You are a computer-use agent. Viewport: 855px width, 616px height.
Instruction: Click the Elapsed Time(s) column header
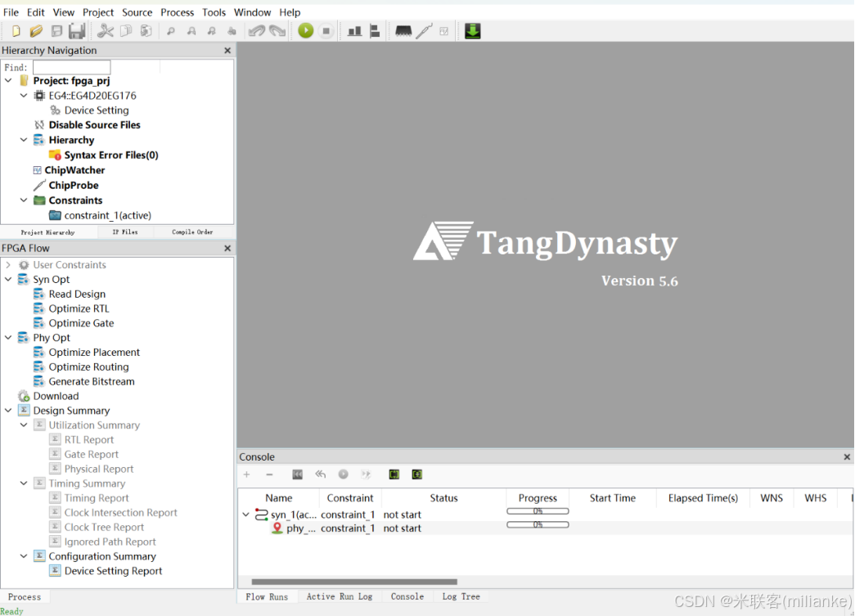point(703,498)
